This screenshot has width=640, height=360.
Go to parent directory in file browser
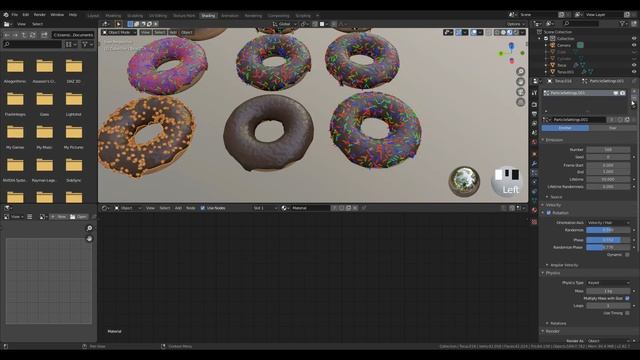[24, 35]
